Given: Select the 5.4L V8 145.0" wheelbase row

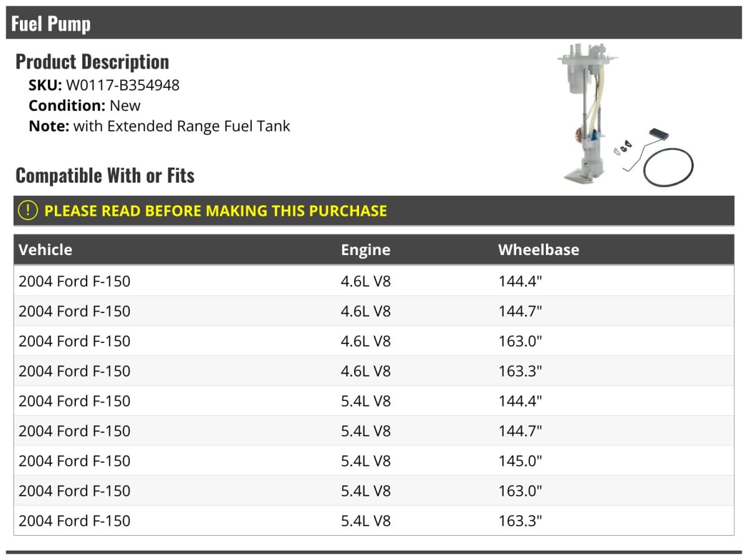Looking at the screenshot, I should click(373, 461).
